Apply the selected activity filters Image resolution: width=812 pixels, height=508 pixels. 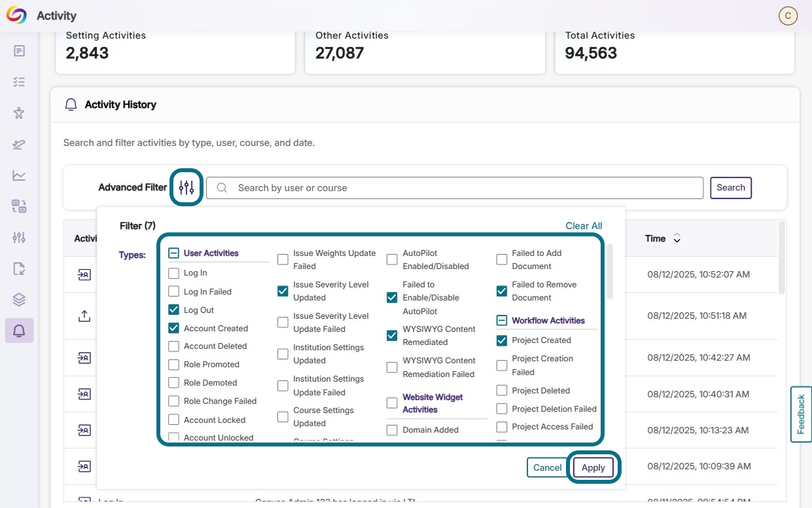(593, 467)
